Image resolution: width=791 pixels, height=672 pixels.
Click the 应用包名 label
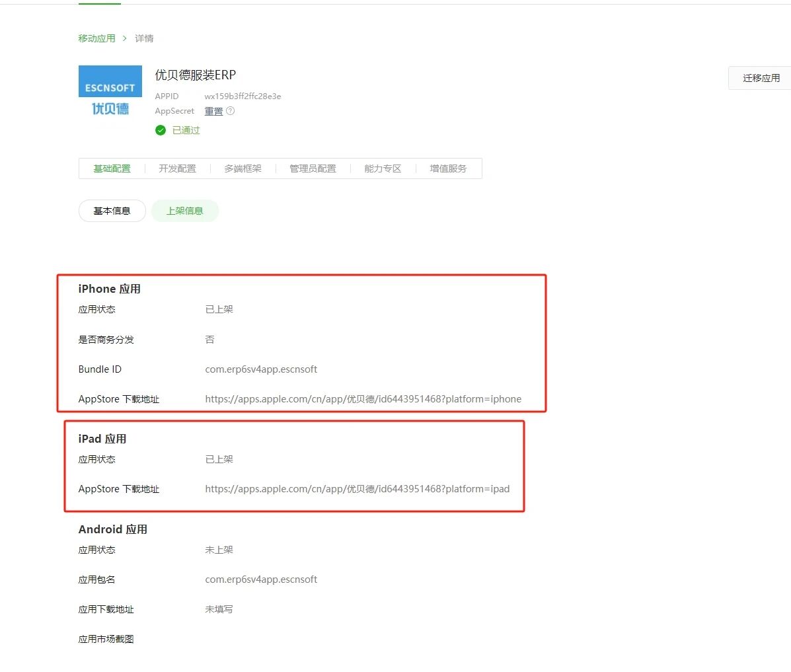(x=97, y=579)
